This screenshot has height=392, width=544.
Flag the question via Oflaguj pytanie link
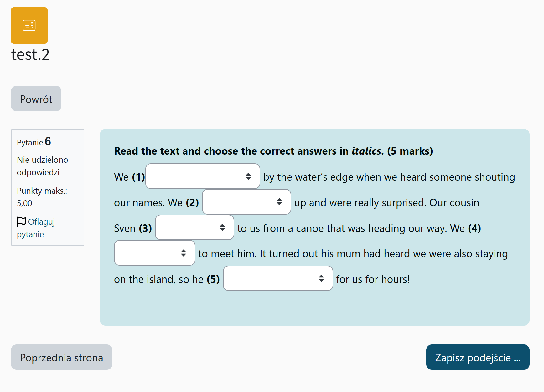[x=41, y=222]
